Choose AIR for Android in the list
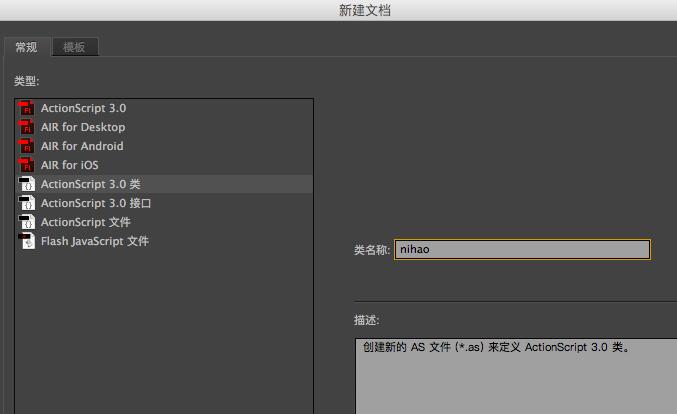Viewport: 677px width, 414px height. point(164,146)
